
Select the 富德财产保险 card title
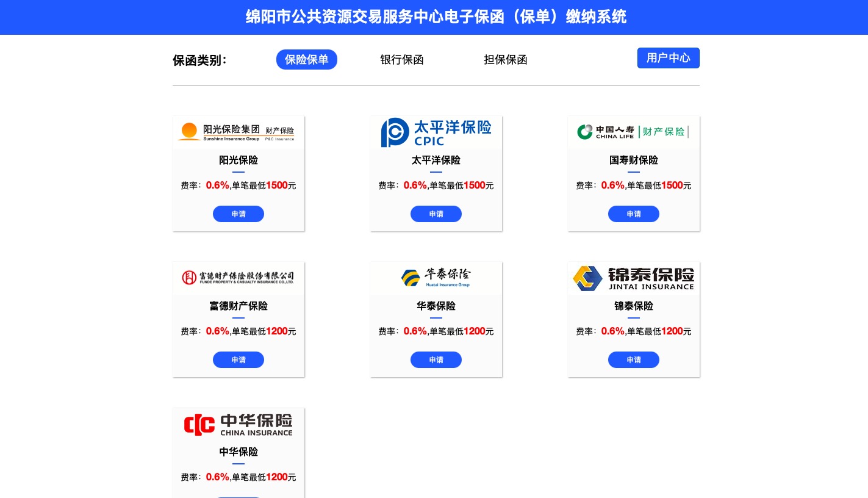click(x=239, y=306)
